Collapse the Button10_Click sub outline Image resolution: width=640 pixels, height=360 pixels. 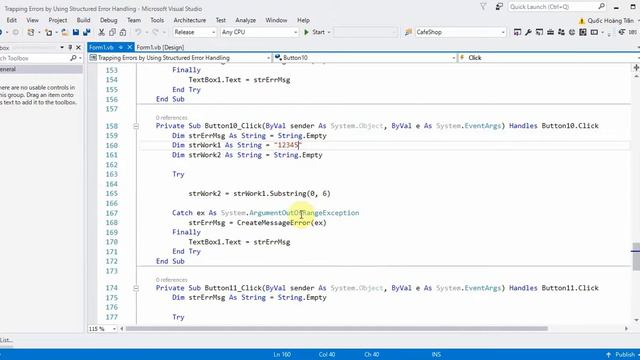136,126
